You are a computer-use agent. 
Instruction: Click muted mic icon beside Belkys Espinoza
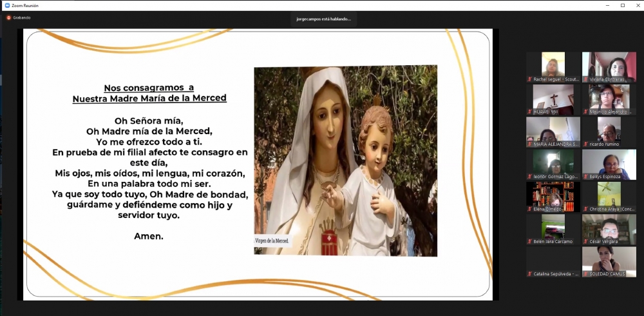(586, 176)
